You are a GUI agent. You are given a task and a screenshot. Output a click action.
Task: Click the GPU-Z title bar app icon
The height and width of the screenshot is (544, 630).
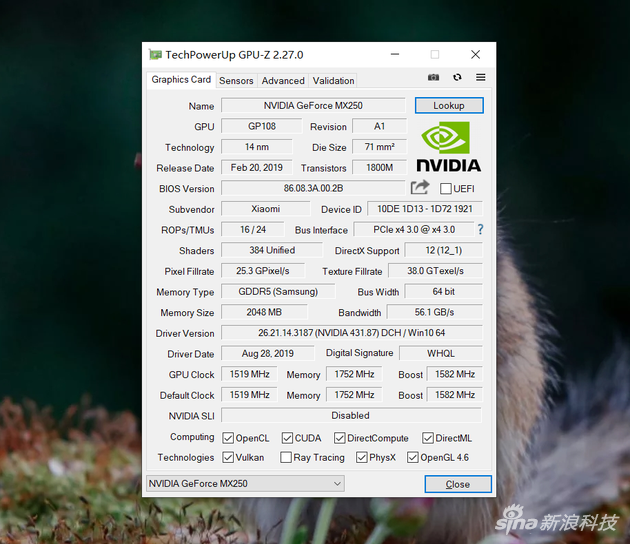155,54
